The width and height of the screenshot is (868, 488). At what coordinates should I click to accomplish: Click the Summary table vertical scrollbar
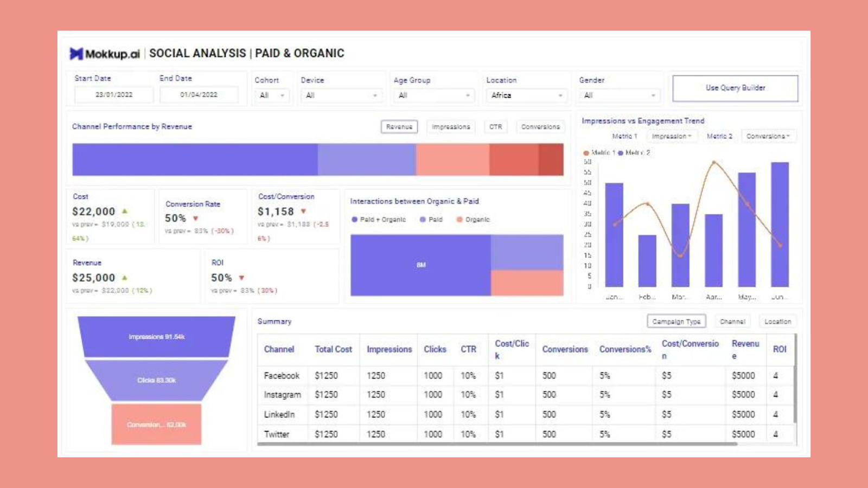(795, 378)
